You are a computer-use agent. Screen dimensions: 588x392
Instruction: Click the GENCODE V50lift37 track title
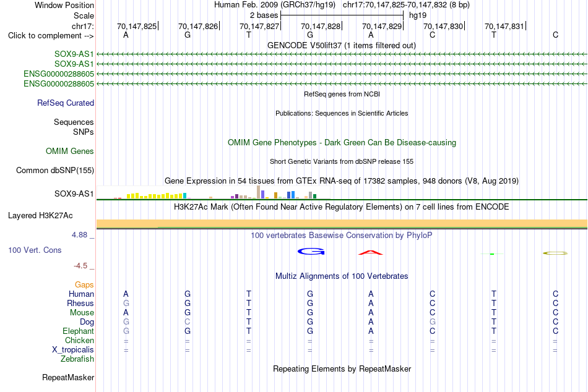342,45
